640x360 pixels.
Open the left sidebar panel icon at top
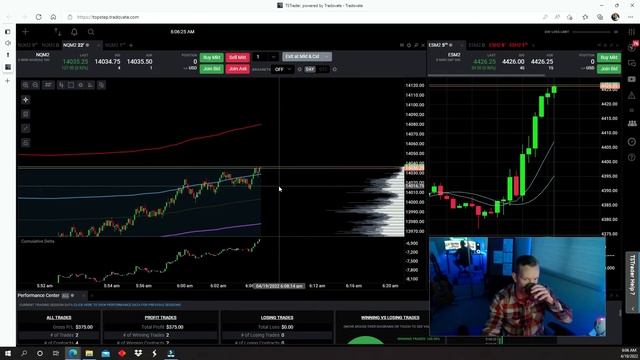tap(8, 31)
